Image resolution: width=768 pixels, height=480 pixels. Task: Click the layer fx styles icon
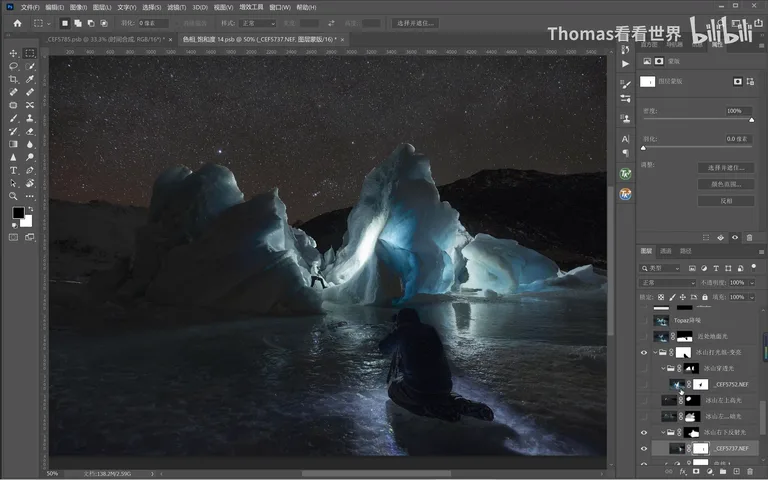[x=683, y=471]
